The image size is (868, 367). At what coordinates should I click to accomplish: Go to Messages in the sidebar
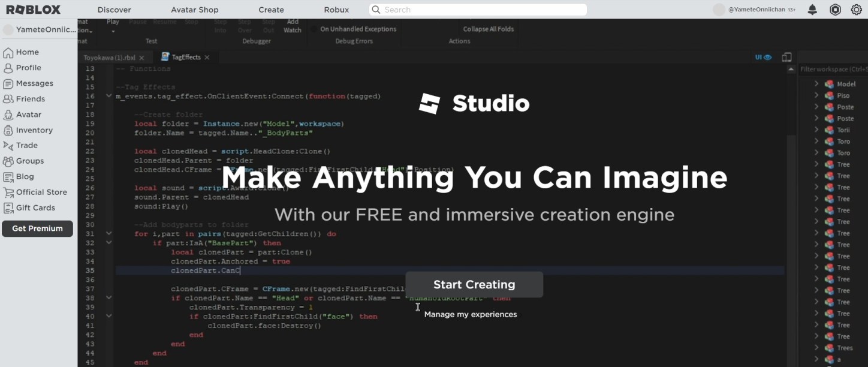[x=34, y=83]
